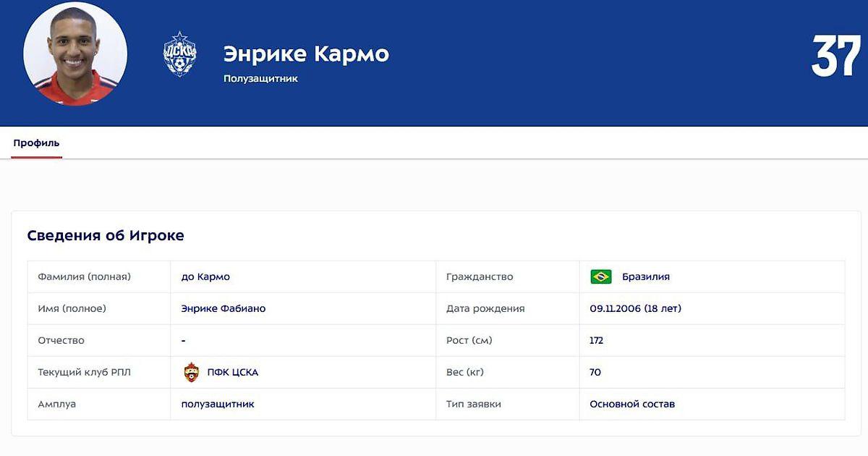Image resolution: width=868 pixels, height=456 pixels.
Task: Click the Основной состав value
Action: point(631,404)
